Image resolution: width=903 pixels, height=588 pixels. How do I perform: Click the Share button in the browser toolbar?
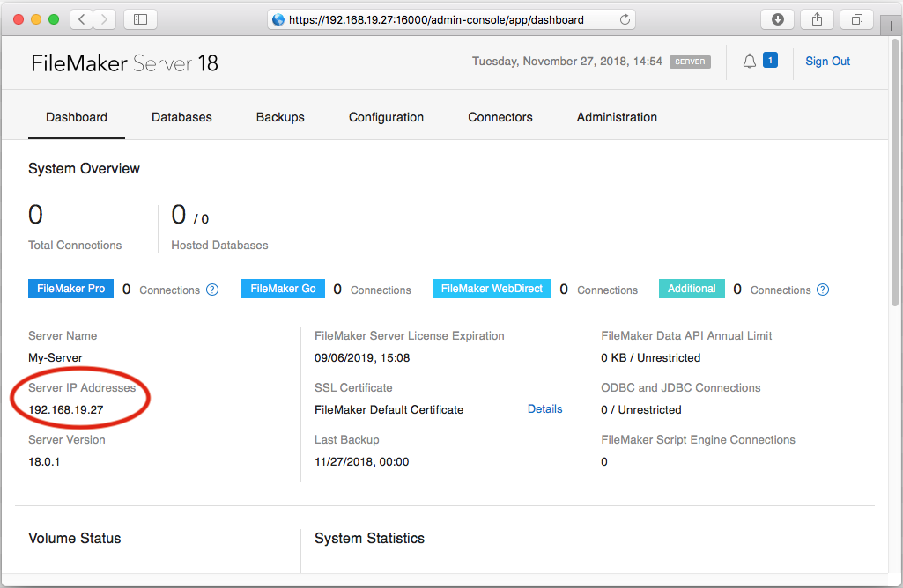pyautogui.click(x=818, y=18)
